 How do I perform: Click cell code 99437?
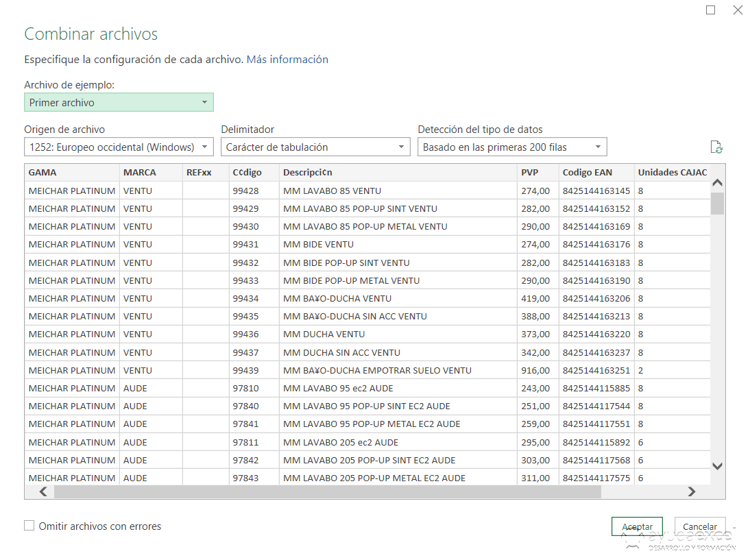[x=254, y=352]
